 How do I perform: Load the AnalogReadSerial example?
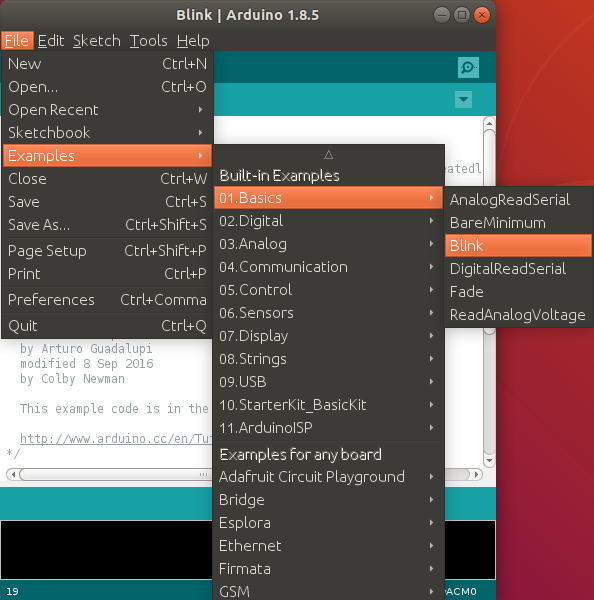point(519,200)
